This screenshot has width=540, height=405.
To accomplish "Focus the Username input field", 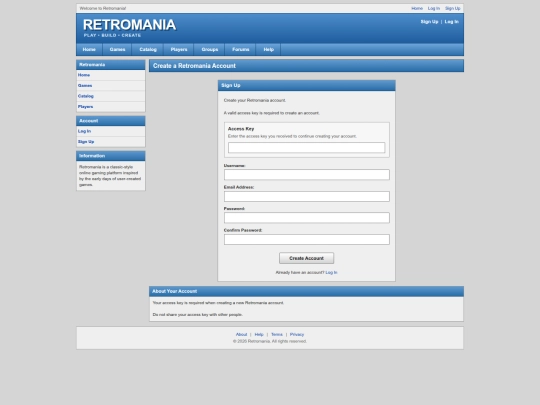I will (x=307, y=175).
